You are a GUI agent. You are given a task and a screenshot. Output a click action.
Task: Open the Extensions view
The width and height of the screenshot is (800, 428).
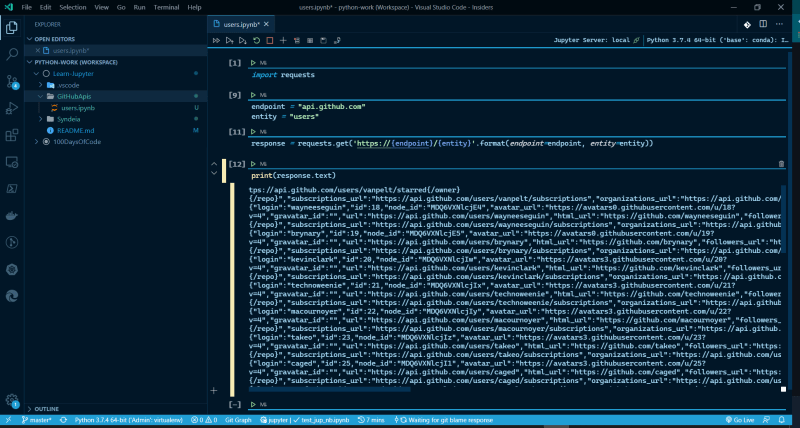point(12,135)
